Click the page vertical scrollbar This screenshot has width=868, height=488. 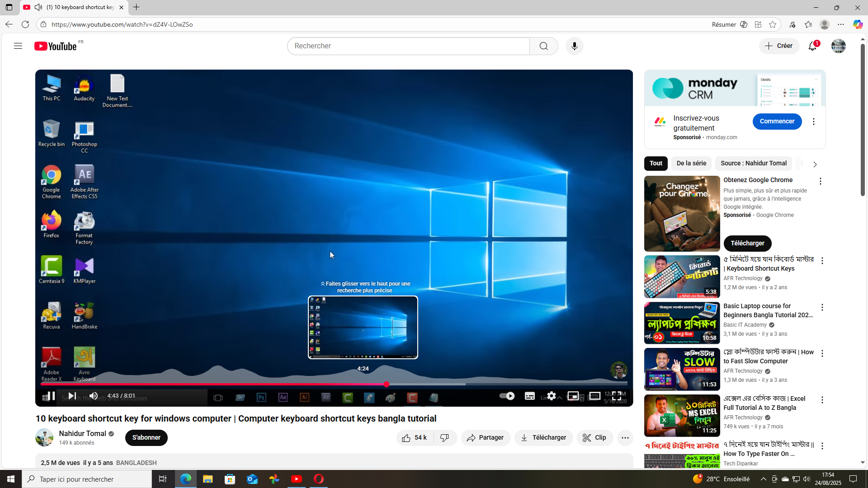[x=863, y=120]
